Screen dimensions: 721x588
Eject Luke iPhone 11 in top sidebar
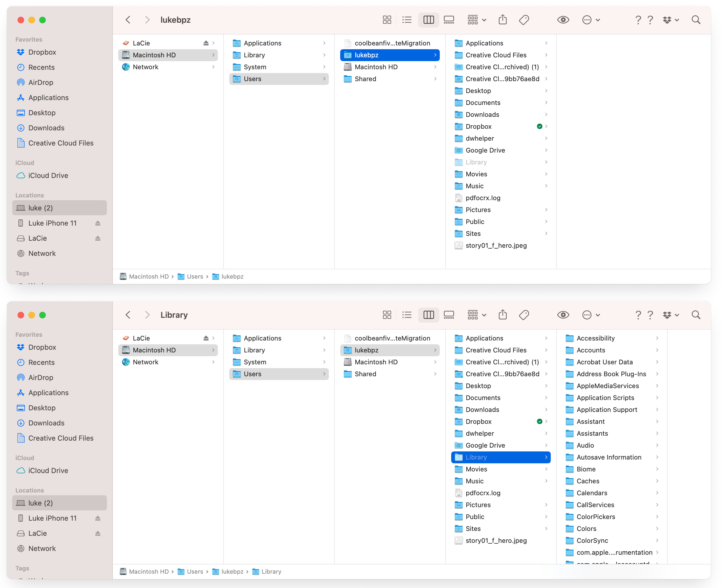(x=98, y=223)
